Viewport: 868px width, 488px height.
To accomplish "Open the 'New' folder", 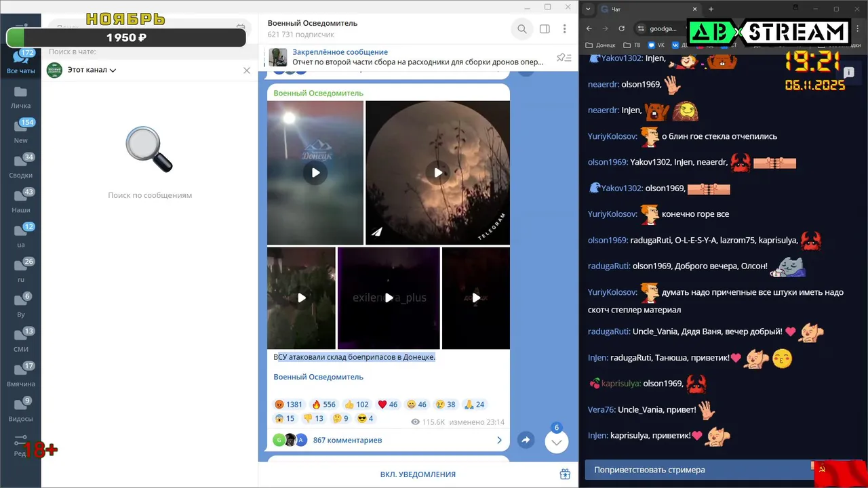I will coord(20,131).
